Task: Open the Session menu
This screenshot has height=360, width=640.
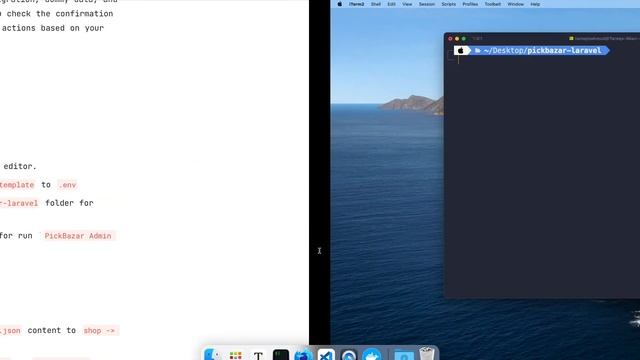Action: [x=427, y=4]
